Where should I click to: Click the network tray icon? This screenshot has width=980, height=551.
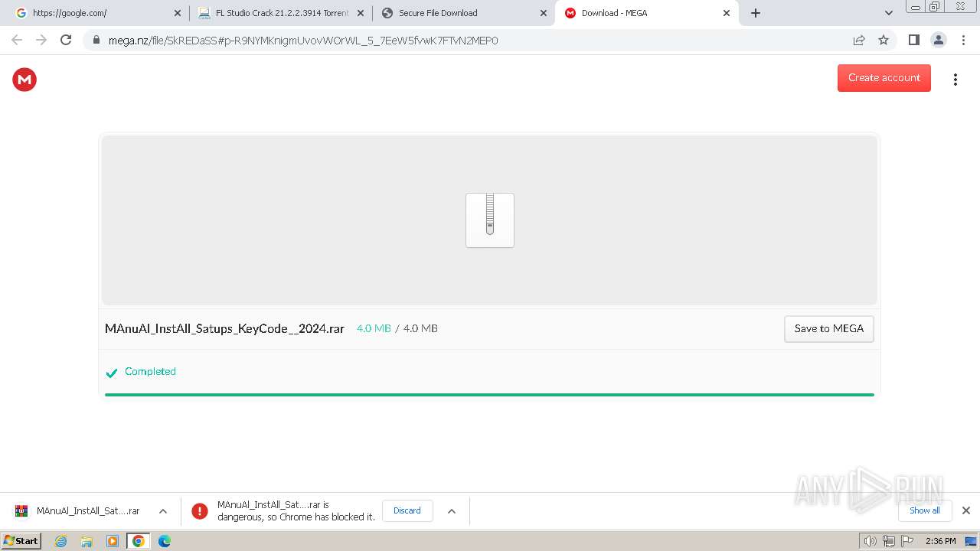tap(889, 541)
